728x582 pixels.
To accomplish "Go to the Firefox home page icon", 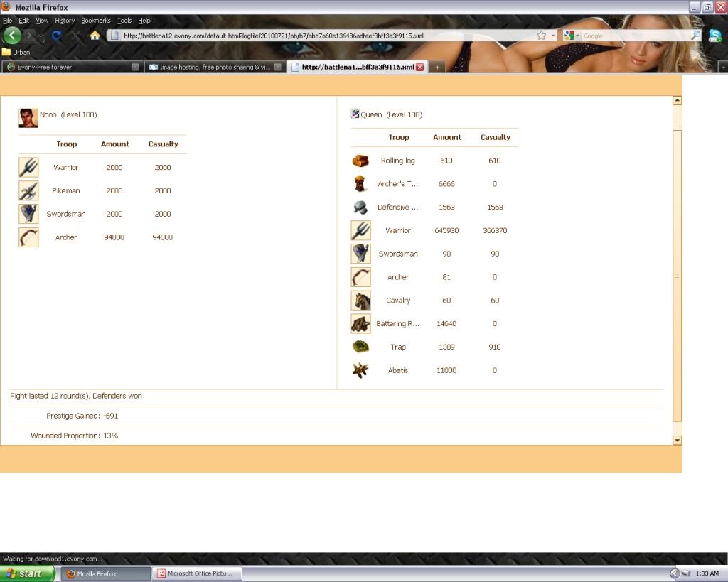I will tap(95, 36).
